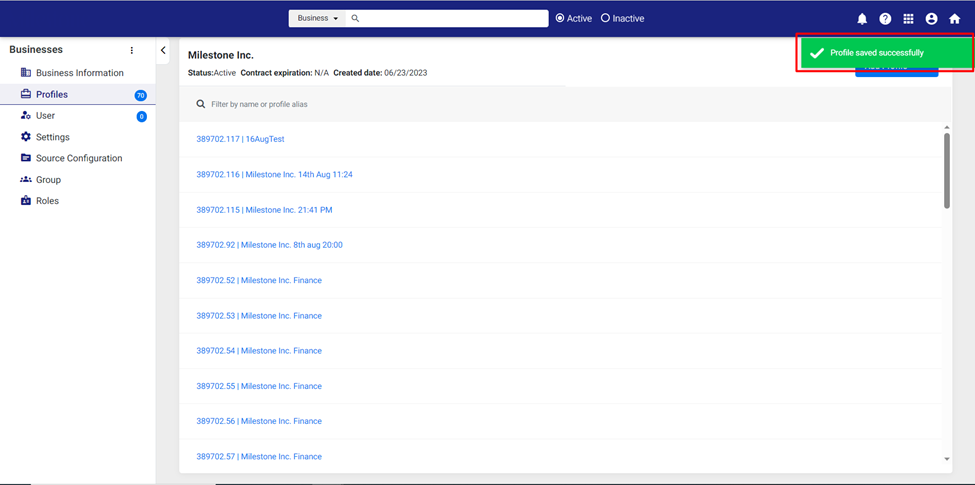Open profile 389702.57 Milestone Inc. Finance
The height and width of the screenshot is (485, 975).
click(x=259, y=456)
